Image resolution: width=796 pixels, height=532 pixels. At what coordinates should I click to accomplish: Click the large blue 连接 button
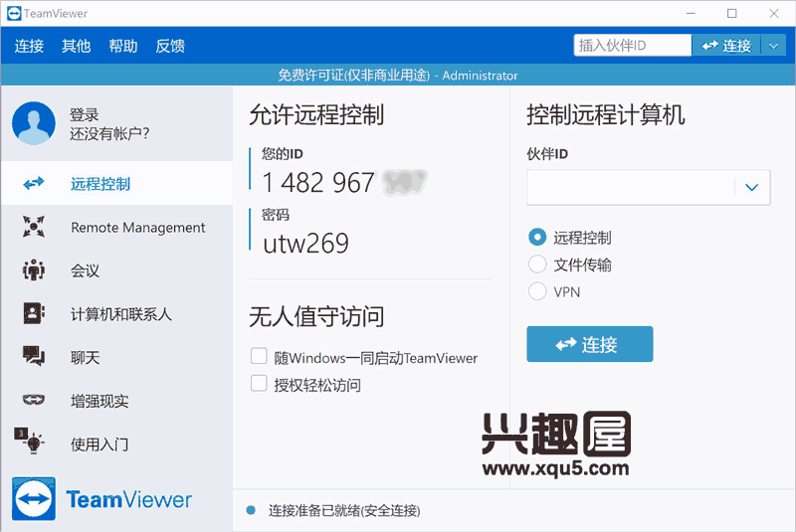coord(590,344)
